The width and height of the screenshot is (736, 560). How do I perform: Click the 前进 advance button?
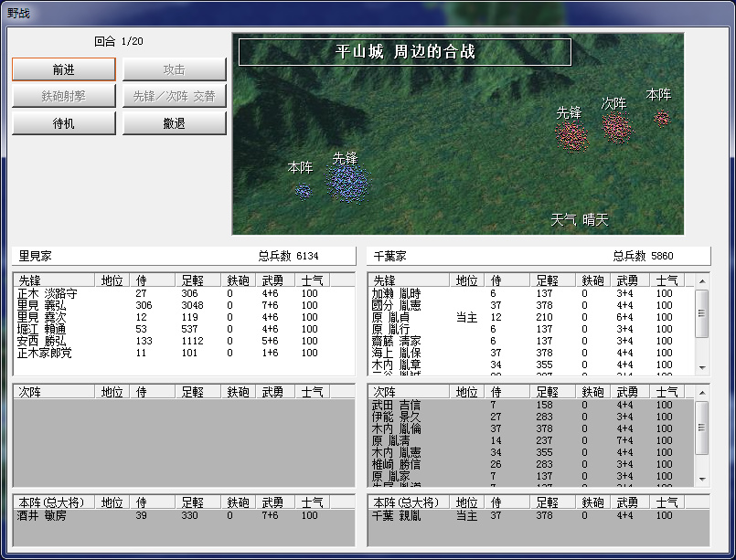coord(64,69)
